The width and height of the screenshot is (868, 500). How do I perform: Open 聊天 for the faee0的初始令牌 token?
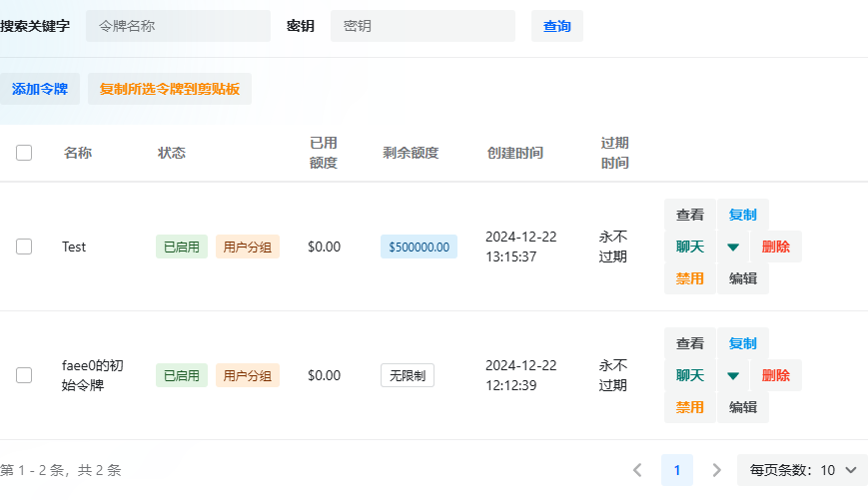pos(689,376)
